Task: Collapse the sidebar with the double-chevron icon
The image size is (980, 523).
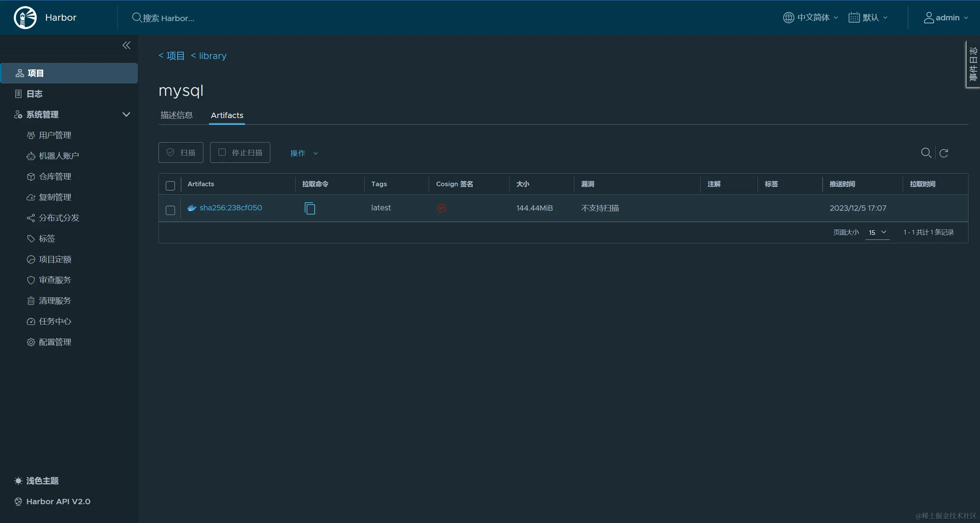Action: [126, 45]
